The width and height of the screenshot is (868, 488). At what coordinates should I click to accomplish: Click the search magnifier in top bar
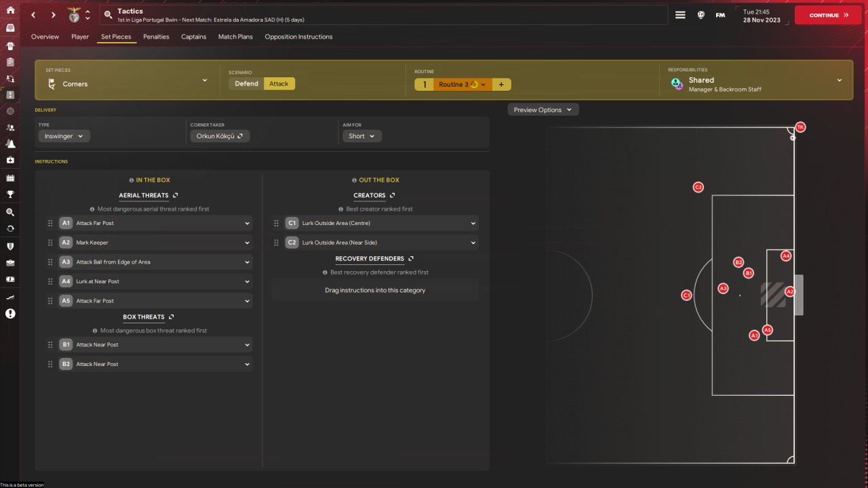[108, 15]
